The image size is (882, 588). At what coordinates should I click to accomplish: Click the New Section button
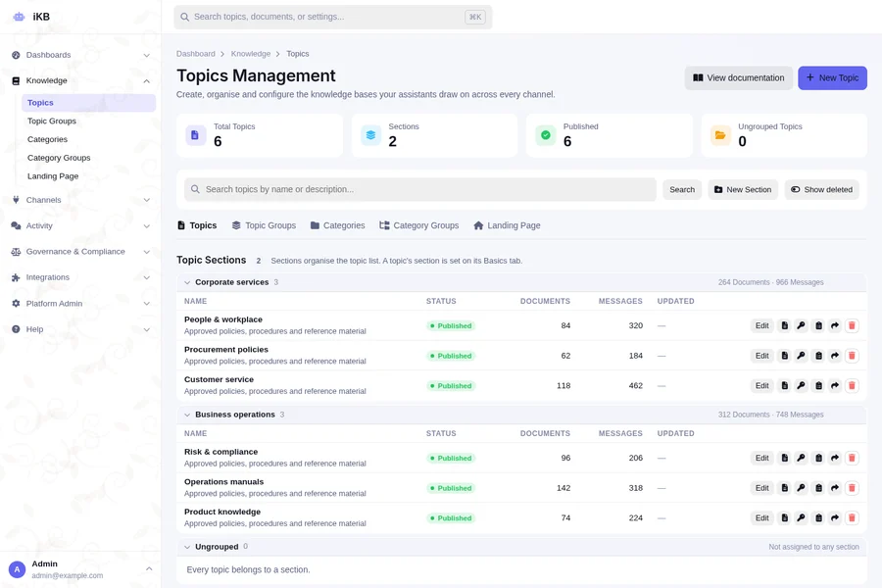click(743, 189)
